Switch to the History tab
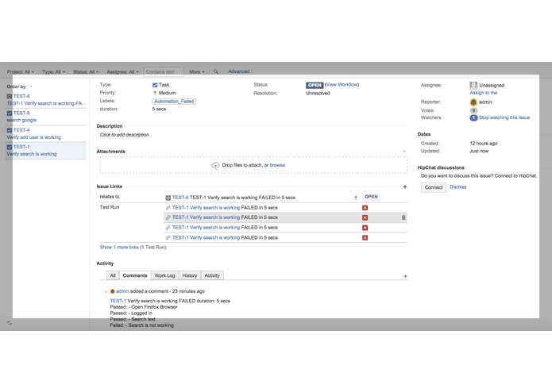Screen dimensions: 552x392 190,275
